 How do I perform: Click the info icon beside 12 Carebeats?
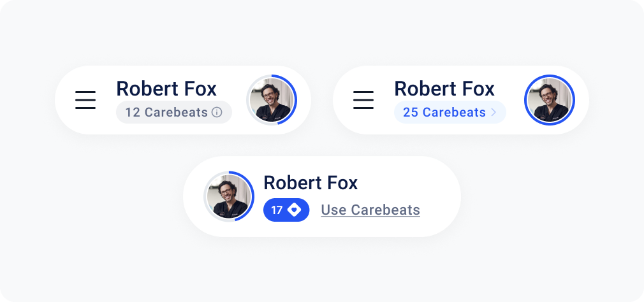[x=217, y=112]
